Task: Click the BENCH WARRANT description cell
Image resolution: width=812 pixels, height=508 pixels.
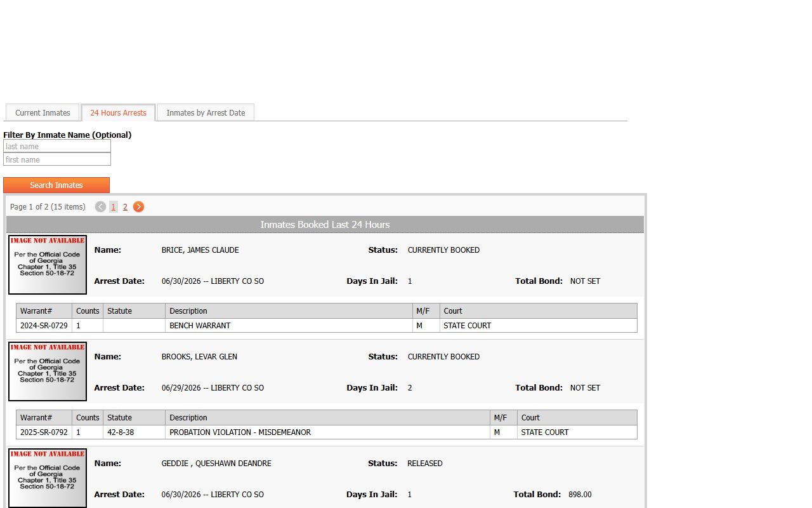Action: pyautogui.click(x=289, y=325)
